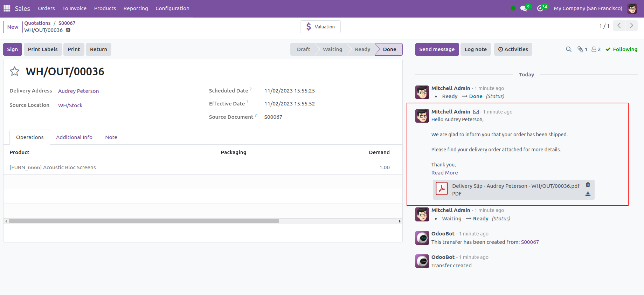The image size is (644, 295).
Task: Open the Audrey Peterson delivery address link
Action: pyautogui.click(x=78, y=91)
